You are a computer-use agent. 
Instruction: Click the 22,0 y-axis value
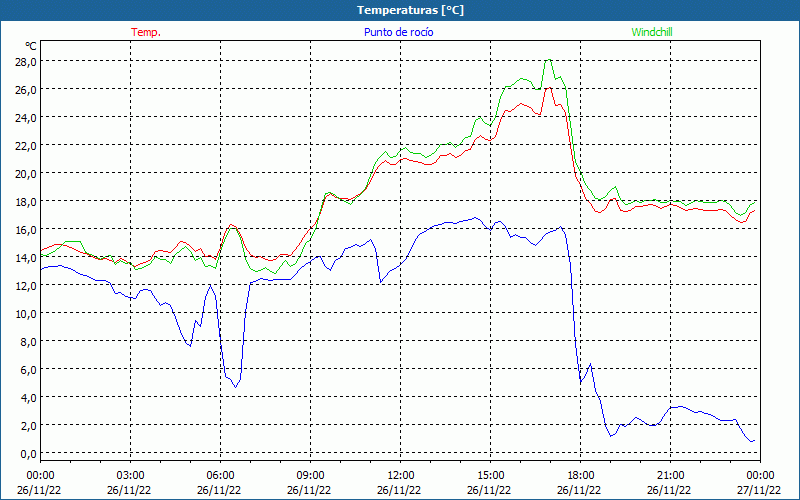click(26, 146)
